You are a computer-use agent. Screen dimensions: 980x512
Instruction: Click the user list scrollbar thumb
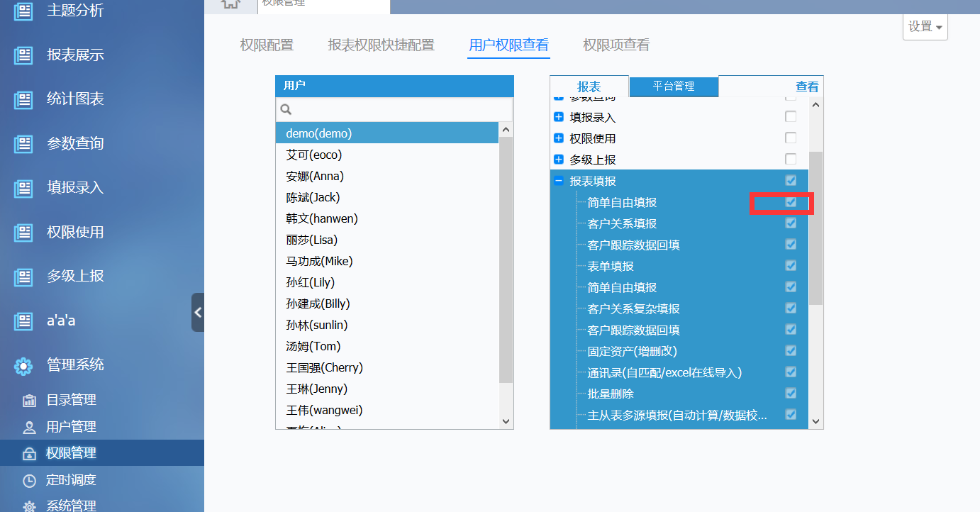tap(506, 260)
